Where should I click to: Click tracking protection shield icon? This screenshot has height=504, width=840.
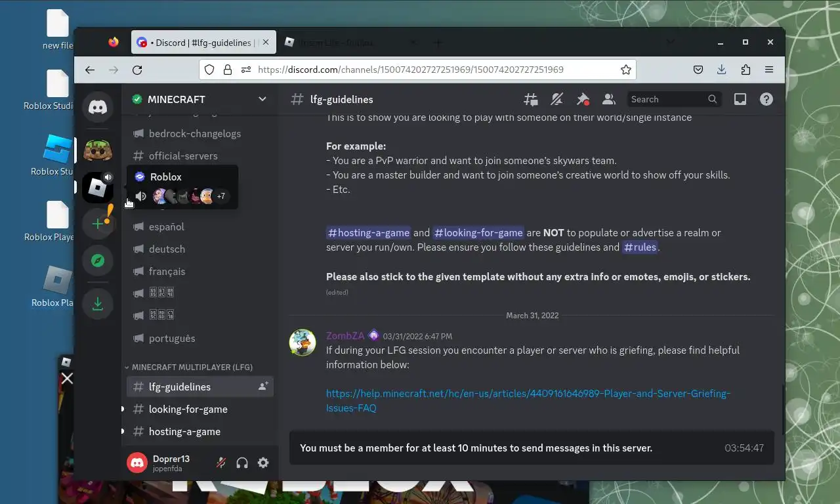[x=209, y=70]
